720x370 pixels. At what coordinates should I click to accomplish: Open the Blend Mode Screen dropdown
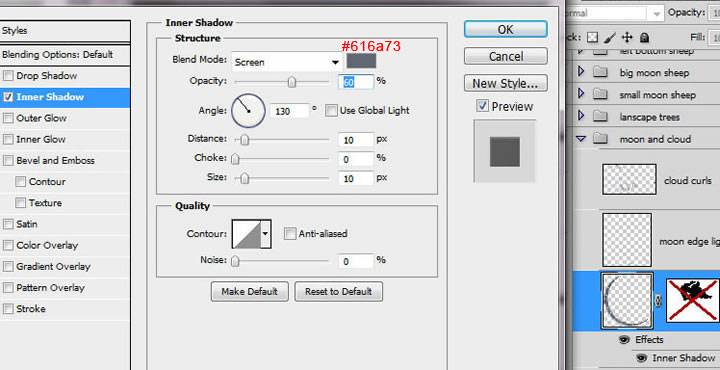coord(287,62)
